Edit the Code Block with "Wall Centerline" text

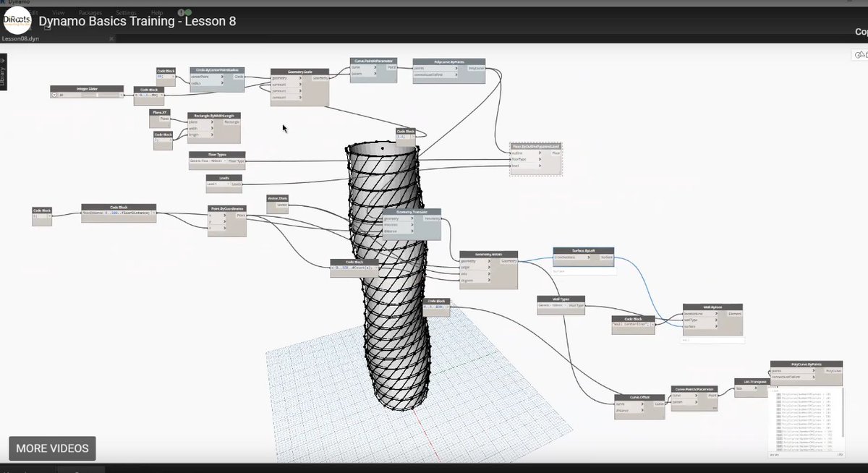click(634, 324)
